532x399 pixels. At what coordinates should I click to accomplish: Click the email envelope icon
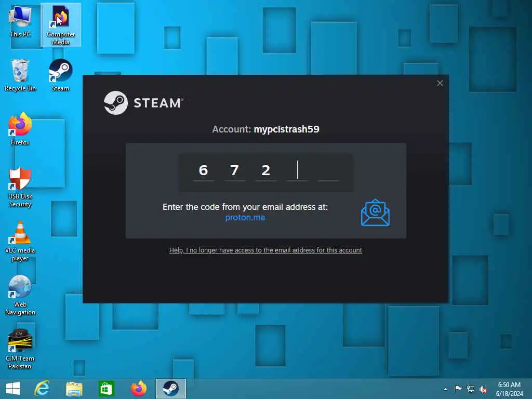pos(375,212)
